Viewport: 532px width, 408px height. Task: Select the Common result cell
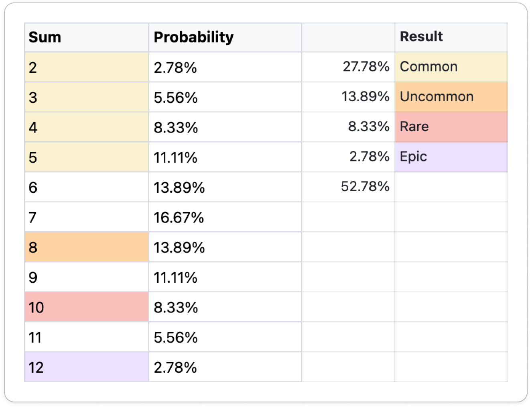(x=451, y=67)
